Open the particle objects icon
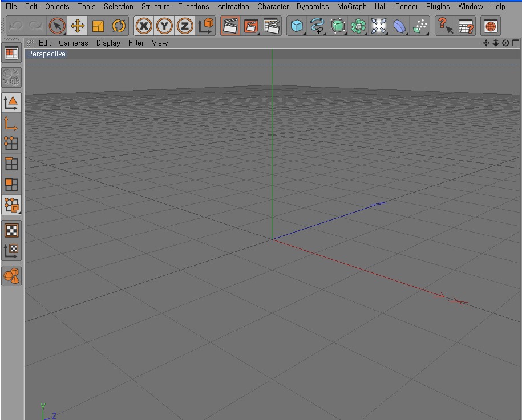The image size is (522, 420). pos(420,26)
